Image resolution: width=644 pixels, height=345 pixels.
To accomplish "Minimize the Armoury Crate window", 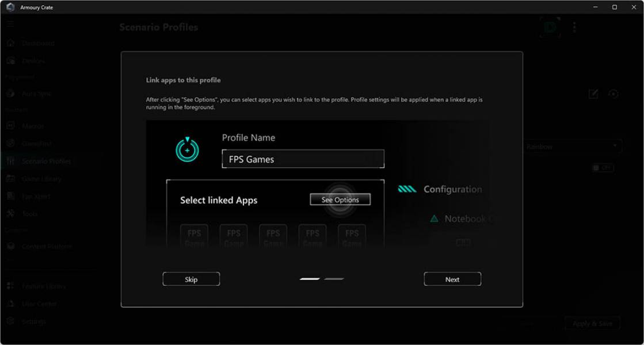I will pos(595,7).
